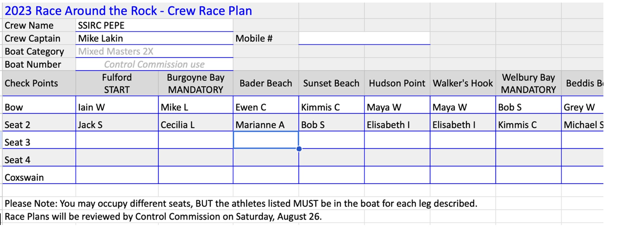Click the empty Coxswain cell under Hudson Point
Viewport: 644px width, 234px height.
(397, 175)
